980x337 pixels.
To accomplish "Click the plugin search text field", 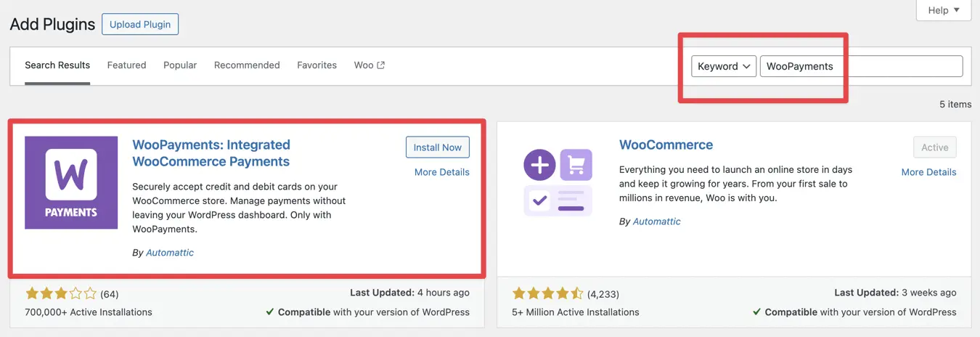I will (861, 66).
